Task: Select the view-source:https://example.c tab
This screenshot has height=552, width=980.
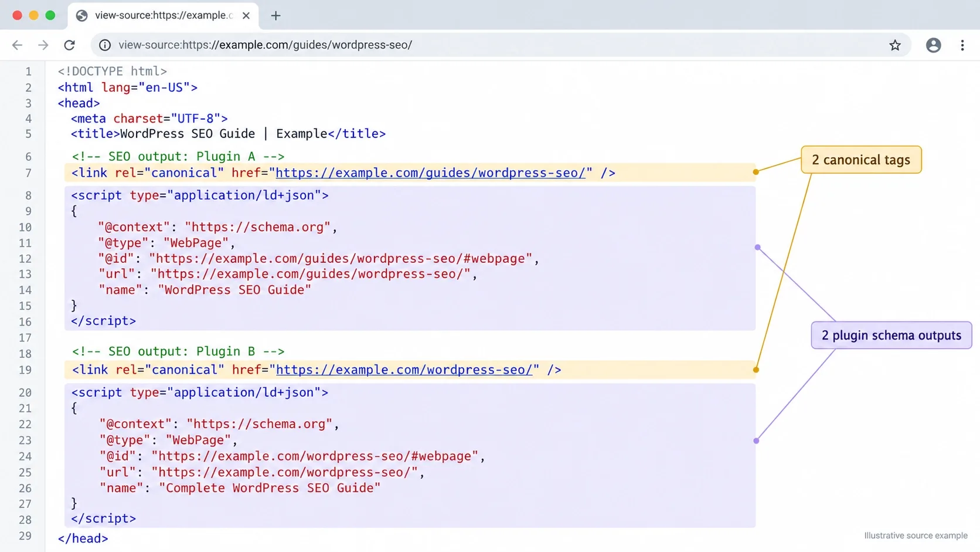Action: tap(163, 16)
